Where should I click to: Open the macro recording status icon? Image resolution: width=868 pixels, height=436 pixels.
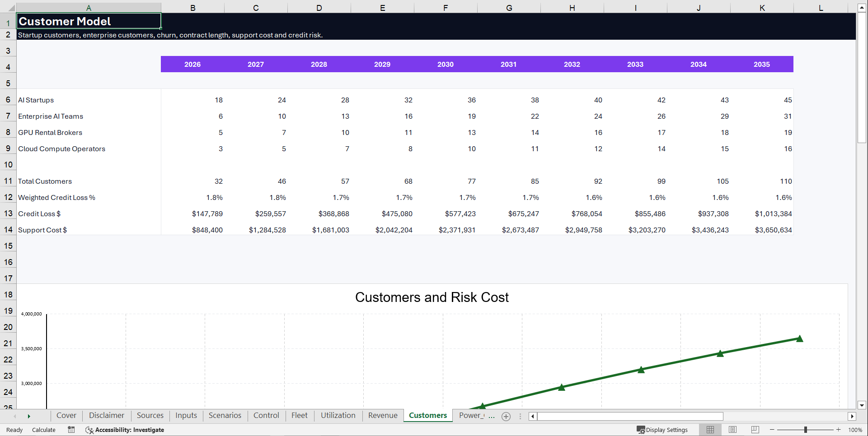pos(71,430)
